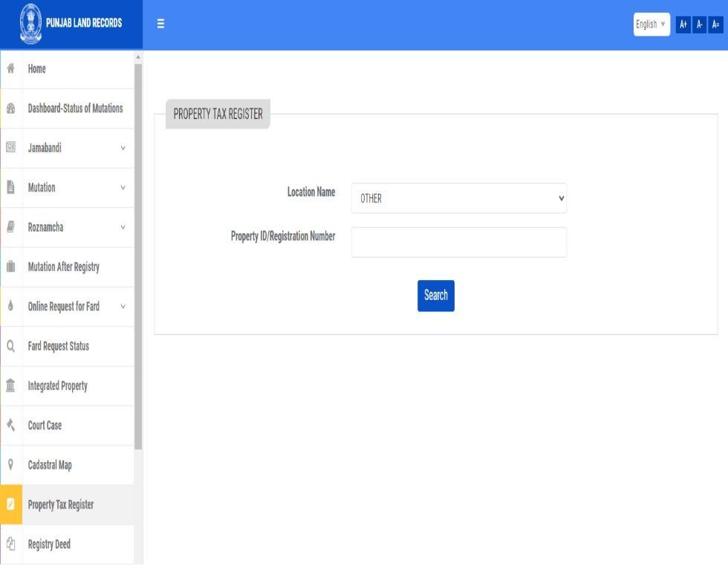Expand the Mutation submenu chevron
728x566 pixels.
tap(123, 188)
